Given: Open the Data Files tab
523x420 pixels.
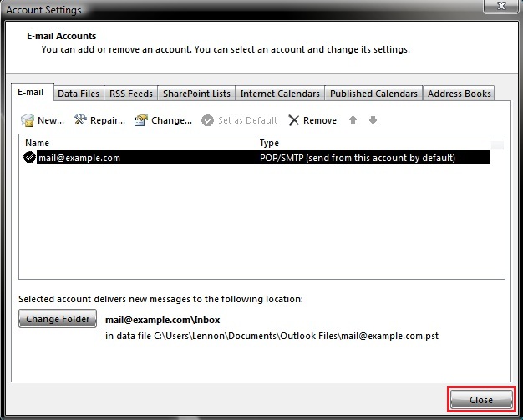Looking at the screenshot, I should [79, 94].
